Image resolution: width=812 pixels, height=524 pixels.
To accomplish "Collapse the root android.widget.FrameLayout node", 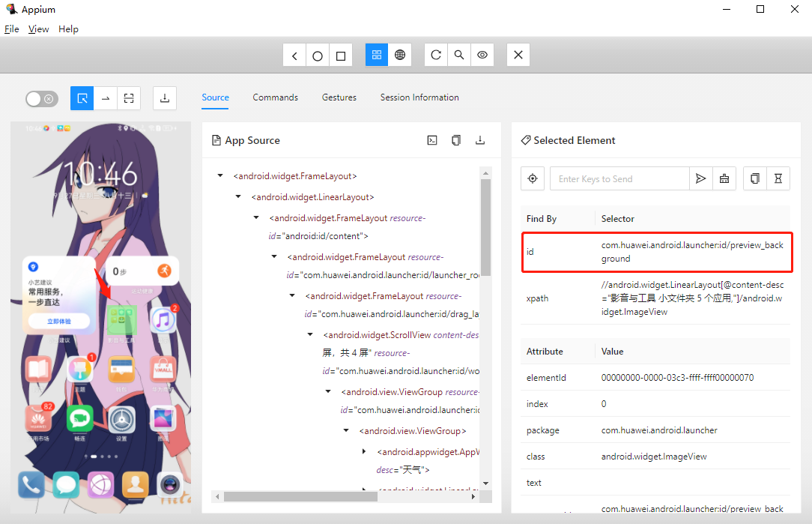I will tap(220, 176).
